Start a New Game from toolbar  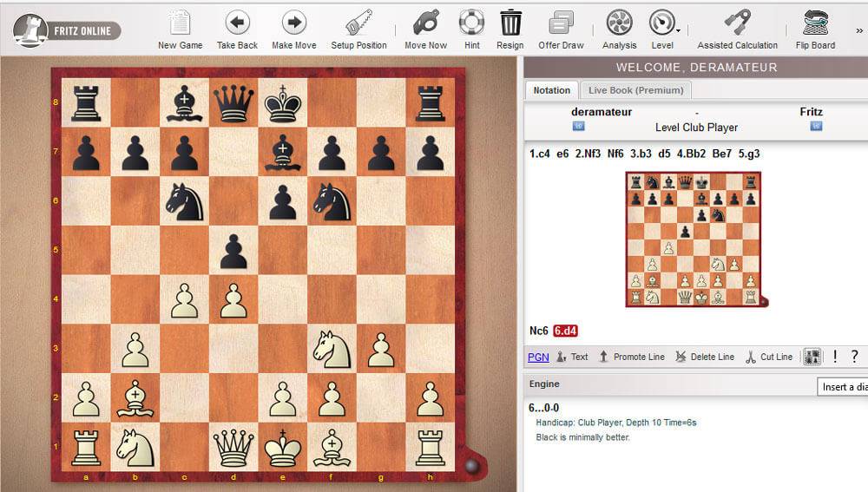tap(180, 23)
